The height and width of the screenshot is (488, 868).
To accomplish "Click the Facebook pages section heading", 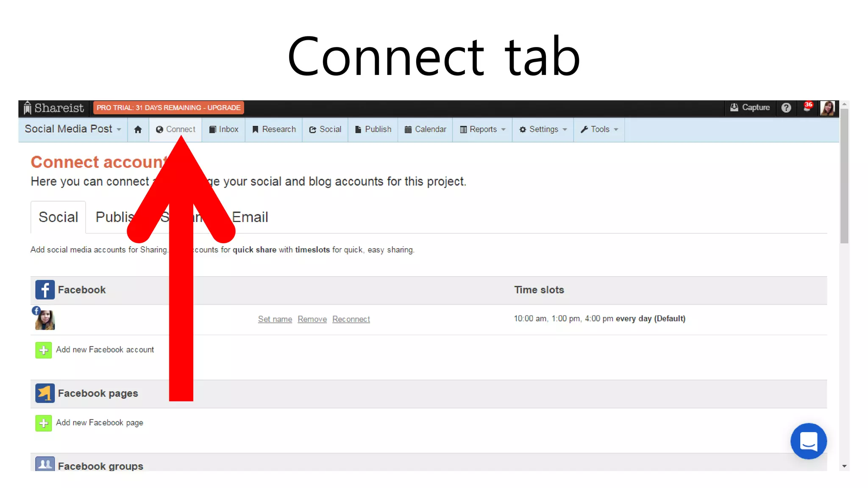I will coord(98,393).
